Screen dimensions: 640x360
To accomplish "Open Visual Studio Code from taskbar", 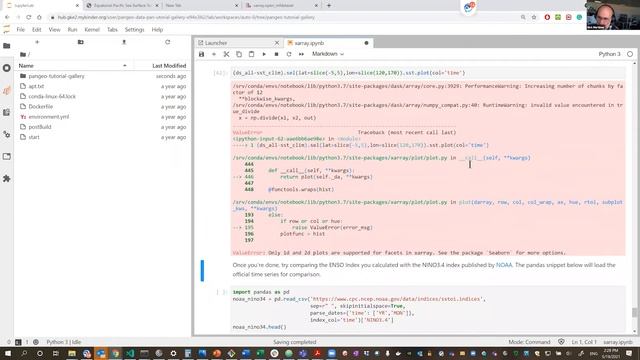I will (x=130, y=353).
